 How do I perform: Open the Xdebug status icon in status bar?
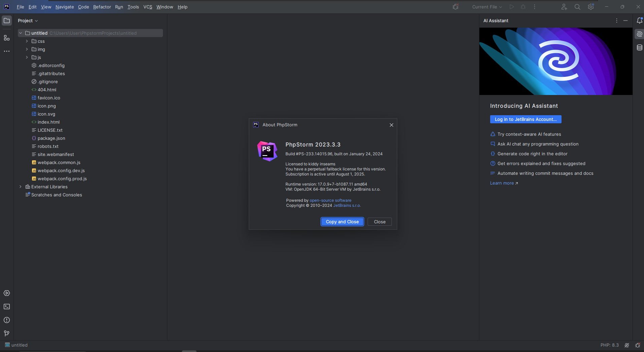(x=637, y=345)
